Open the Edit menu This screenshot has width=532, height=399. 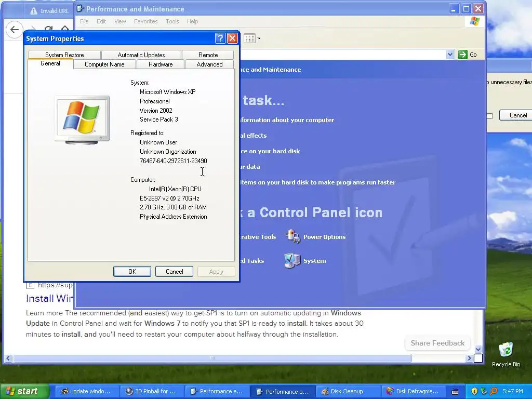[101, 21]
